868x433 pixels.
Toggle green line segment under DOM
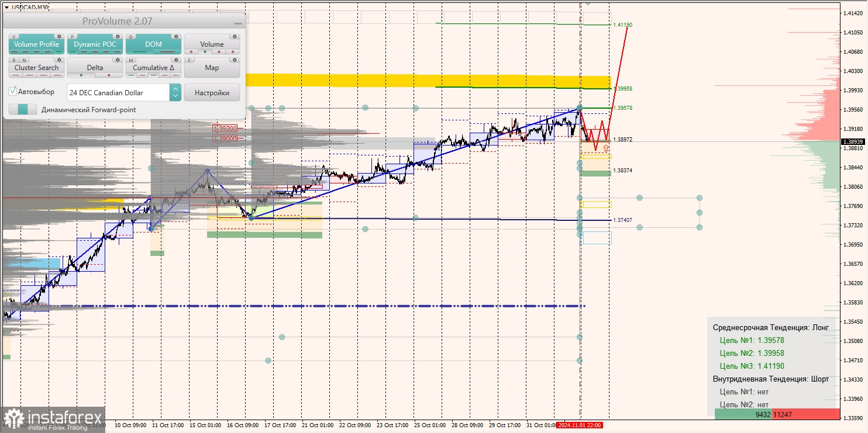(140, 51)
